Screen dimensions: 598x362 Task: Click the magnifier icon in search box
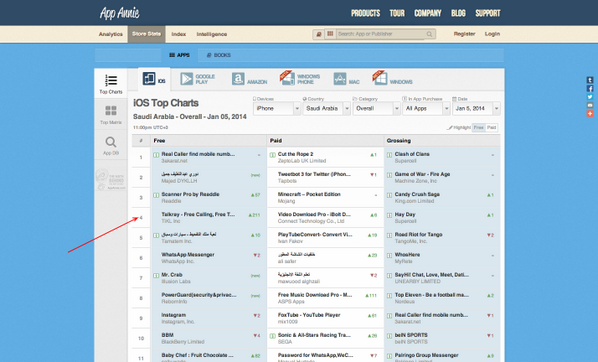[x=429, y=34]
